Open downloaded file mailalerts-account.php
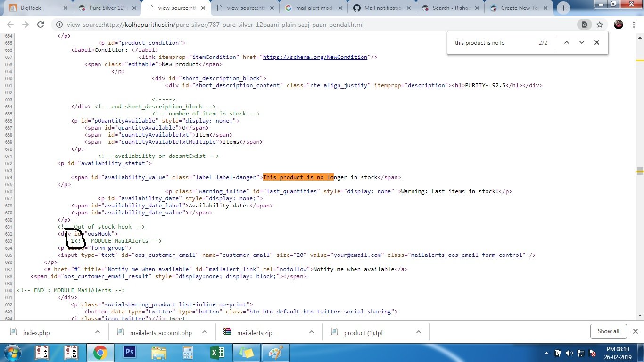The width and height of the screenshot is (644, 362). click(161, 333)
